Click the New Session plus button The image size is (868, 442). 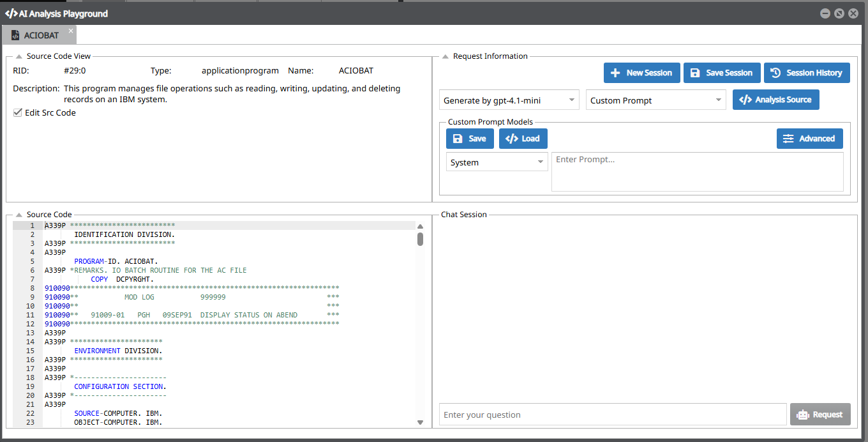[641, 73]
